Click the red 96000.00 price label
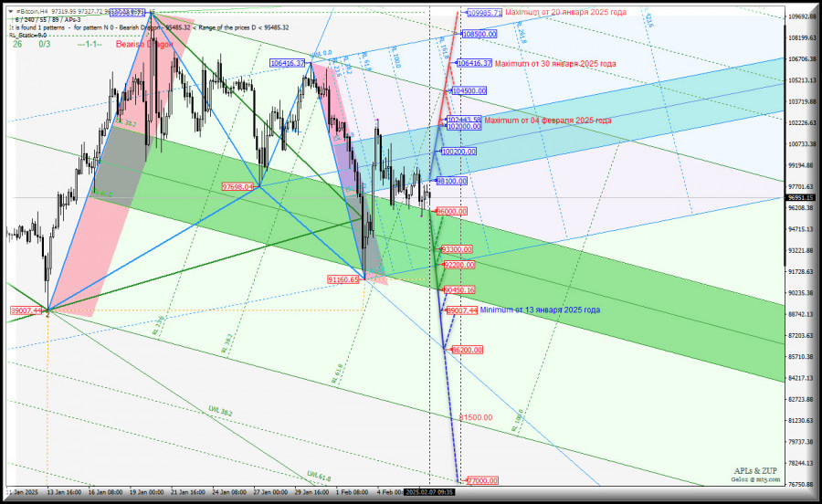The height and width of the screenshot is (504, 822). tap(451, 211)
